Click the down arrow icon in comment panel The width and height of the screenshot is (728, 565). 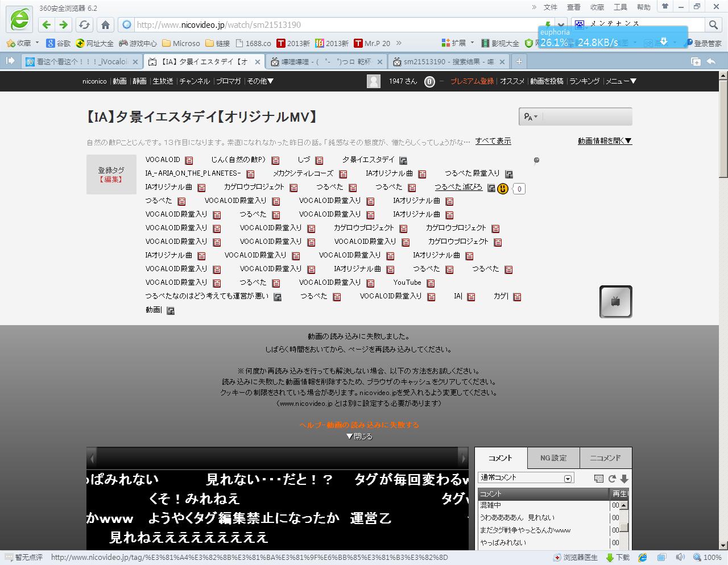(x=624, y=479)
